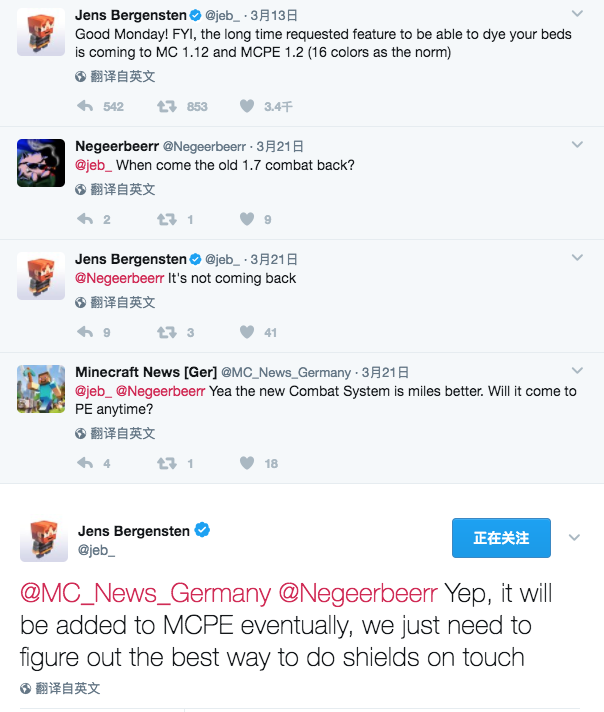The image size is (604, 712).
Task: Translate the main tweet via 翻译自英文
Action: (x=60, y=688)
